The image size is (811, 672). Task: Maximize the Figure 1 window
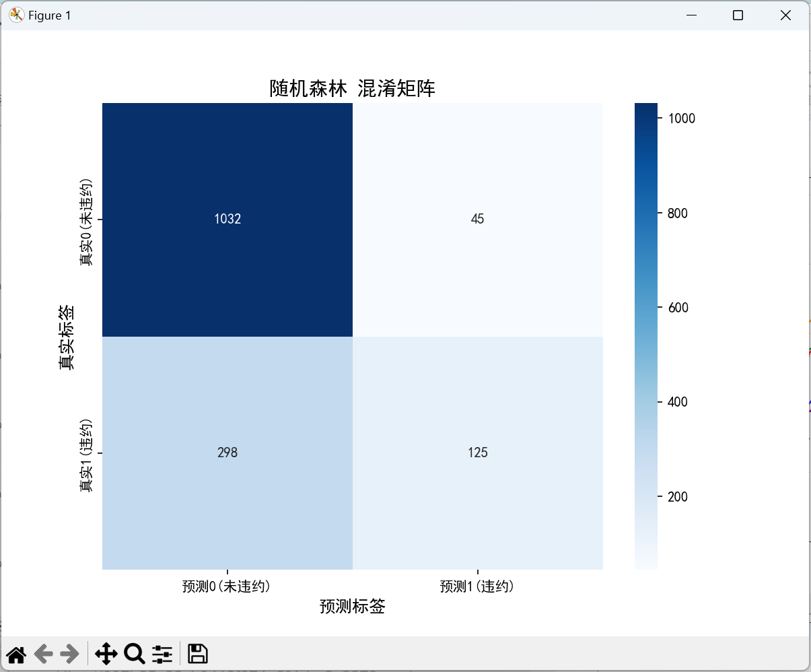[738, 15]
